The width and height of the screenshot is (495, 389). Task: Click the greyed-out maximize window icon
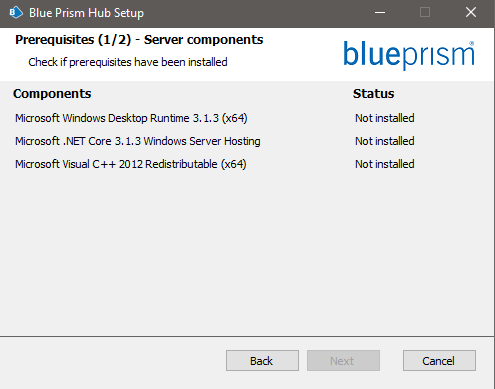coord(425,13)
